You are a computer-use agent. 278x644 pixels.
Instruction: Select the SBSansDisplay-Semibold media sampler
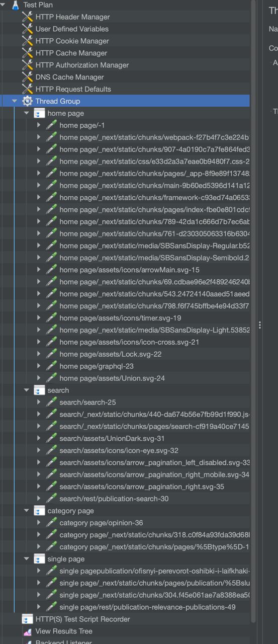pyautogui.click(x=154, y=258)
